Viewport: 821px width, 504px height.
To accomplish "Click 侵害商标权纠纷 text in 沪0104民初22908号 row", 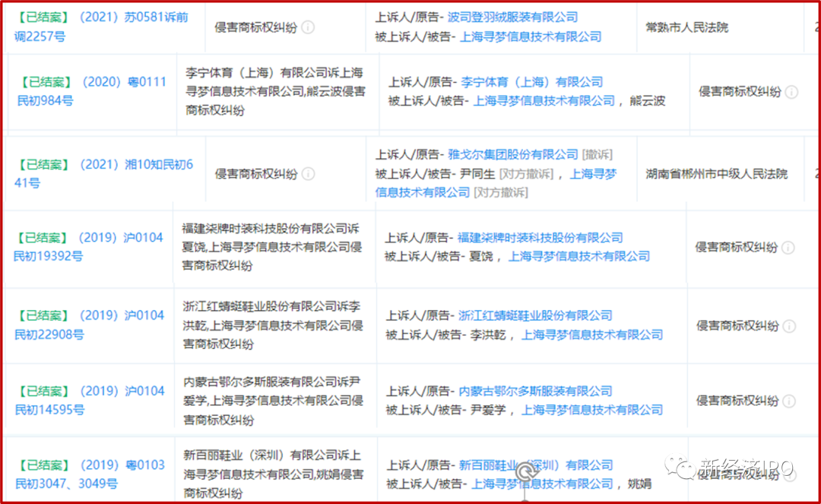I will click(737, 326).
